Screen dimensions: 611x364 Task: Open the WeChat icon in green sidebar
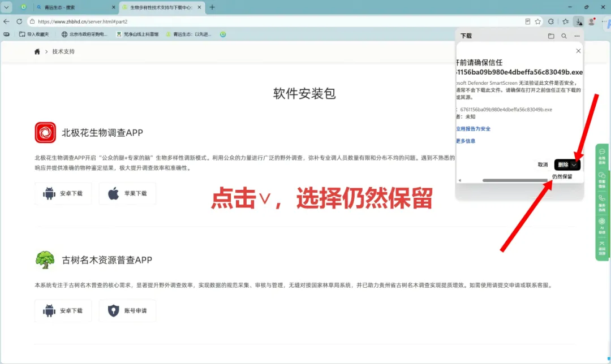coord(601,180)
